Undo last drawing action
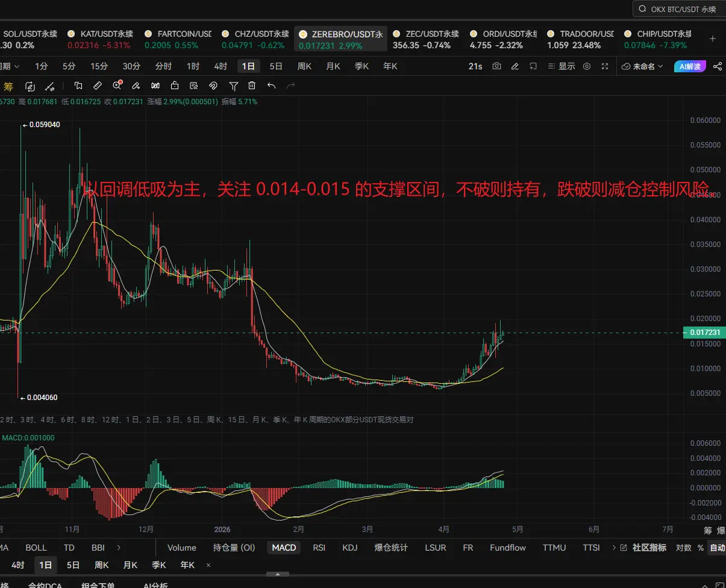Image resolution: width=726 pixels, height=588 pixels. pos(271,86)
